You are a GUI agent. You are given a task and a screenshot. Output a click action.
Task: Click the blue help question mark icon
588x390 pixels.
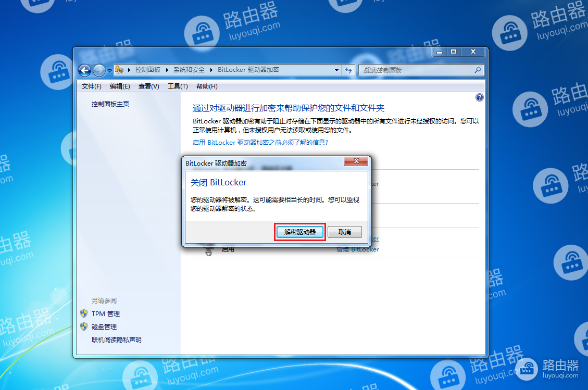pos(479,97)
